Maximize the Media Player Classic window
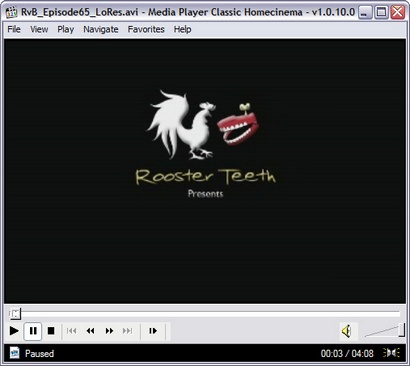This screenshot has height=366, width=410. 381,13
